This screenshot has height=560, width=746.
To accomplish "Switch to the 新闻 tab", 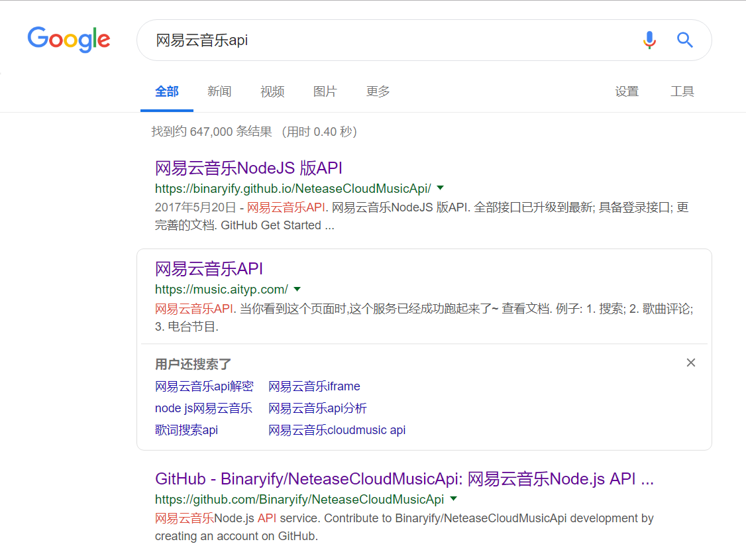I will (219, 91).
